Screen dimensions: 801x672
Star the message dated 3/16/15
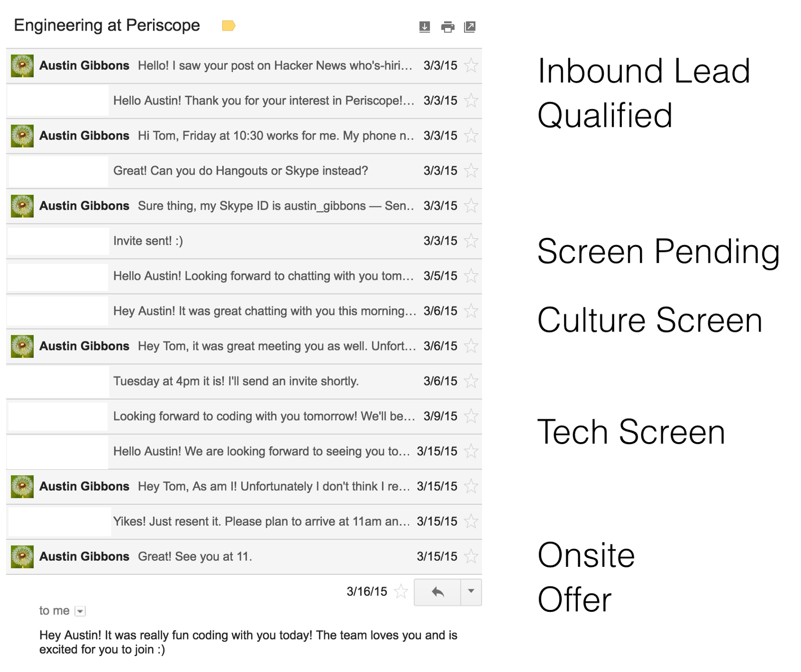click(x=401, y=592)
